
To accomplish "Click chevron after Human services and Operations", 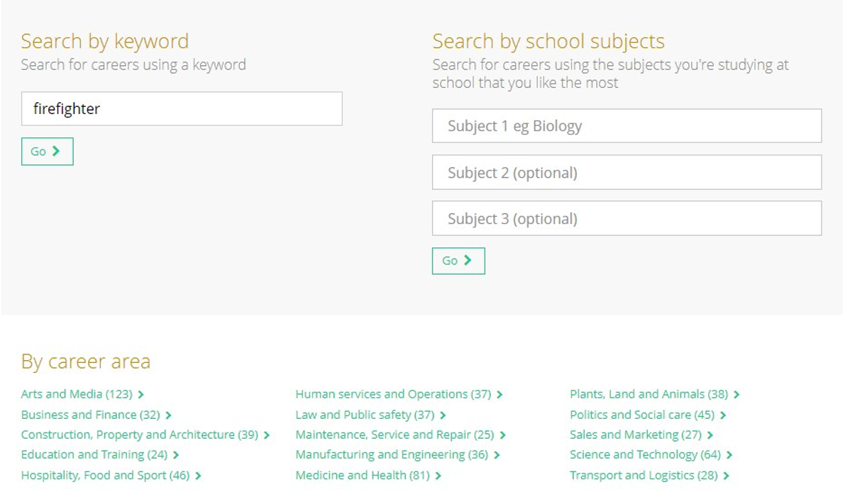I will click(x=499, y=395).
